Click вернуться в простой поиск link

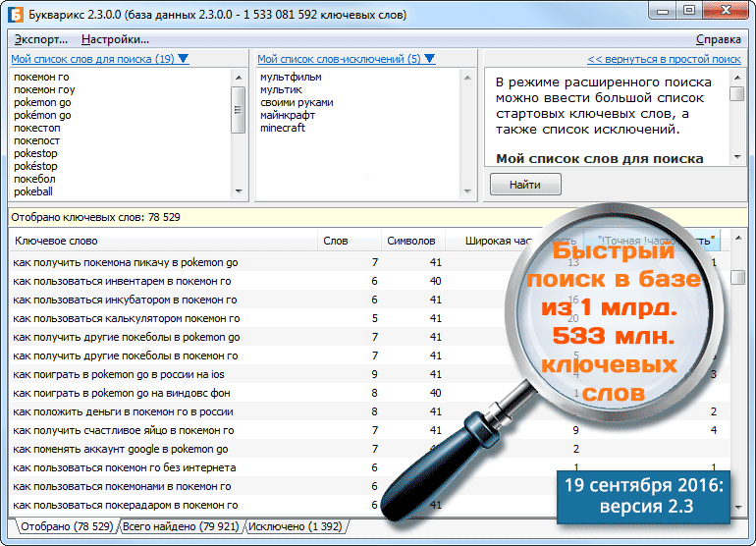(664, 59)
